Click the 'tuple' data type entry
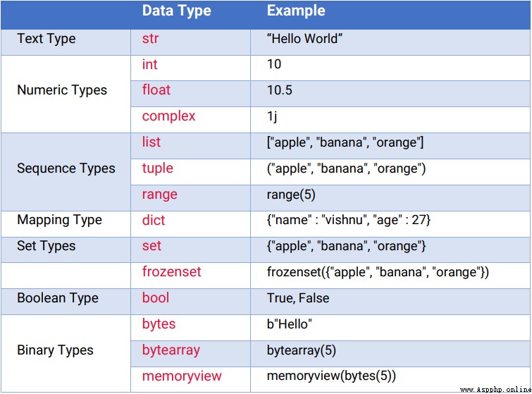The height and width of the screenshot is (394, 532). click(x=157, y=168)
